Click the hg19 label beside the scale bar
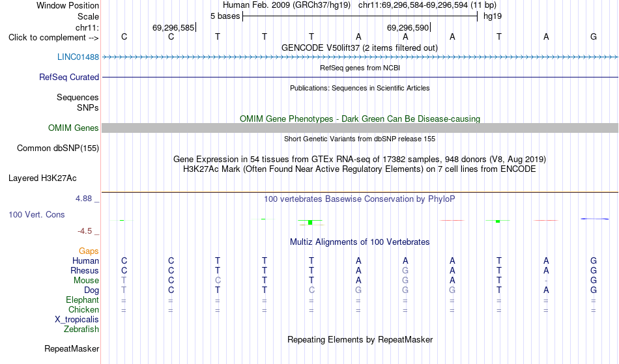This screenshot has width=619, height=364. point(493,16)
